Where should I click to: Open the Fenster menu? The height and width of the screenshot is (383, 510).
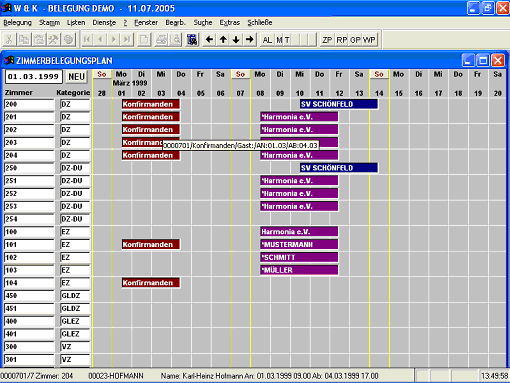tap(146, 22)
